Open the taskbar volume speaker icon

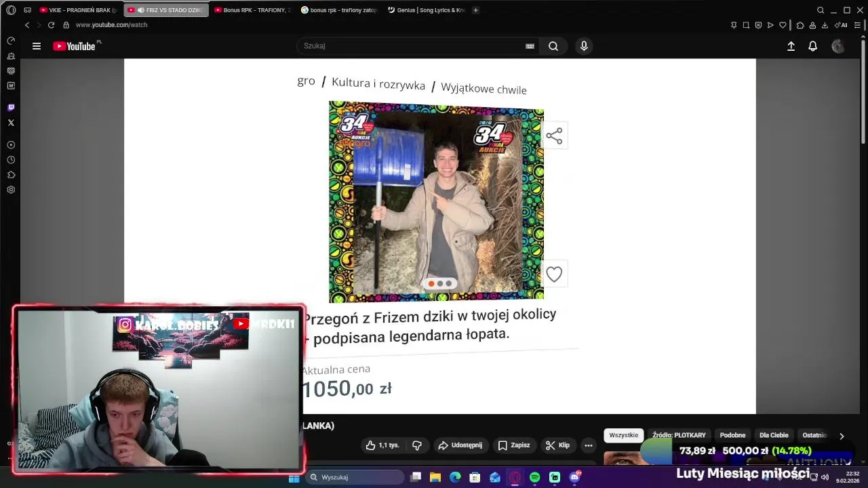[x=825, y=477]
